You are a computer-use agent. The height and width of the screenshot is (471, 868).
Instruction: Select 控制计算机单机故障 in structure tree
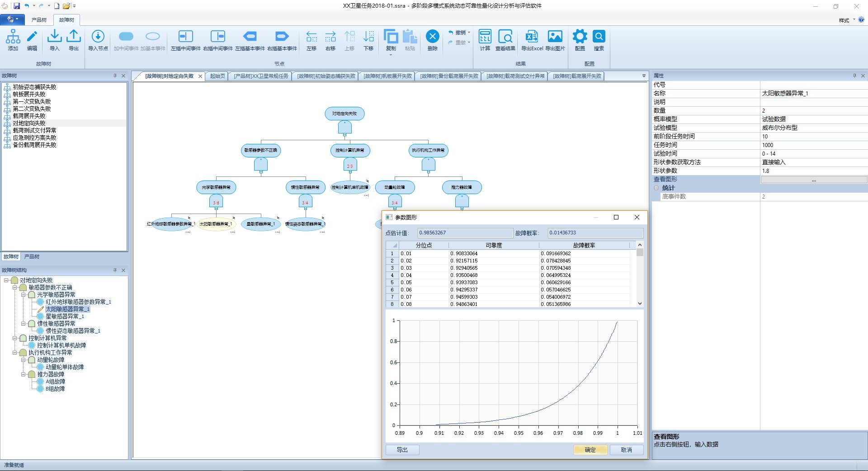click(61, 345)
